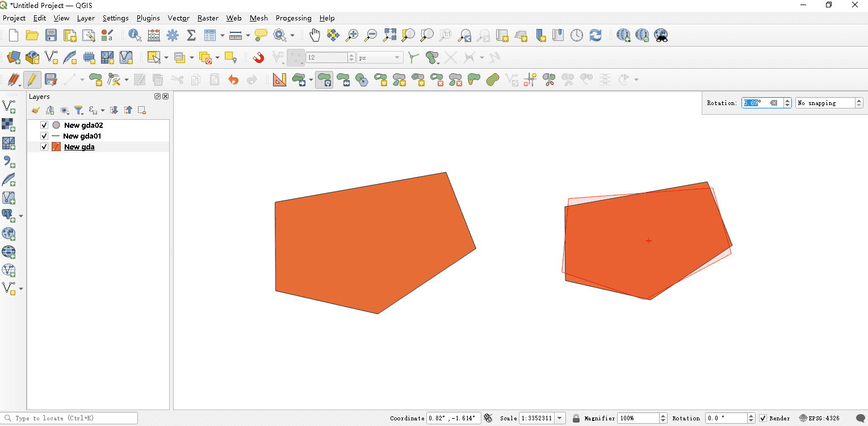Viewport: 868px width, 426px height.
Task: Toggle visibility of New gda02 layer
Action: click(44, 125)
